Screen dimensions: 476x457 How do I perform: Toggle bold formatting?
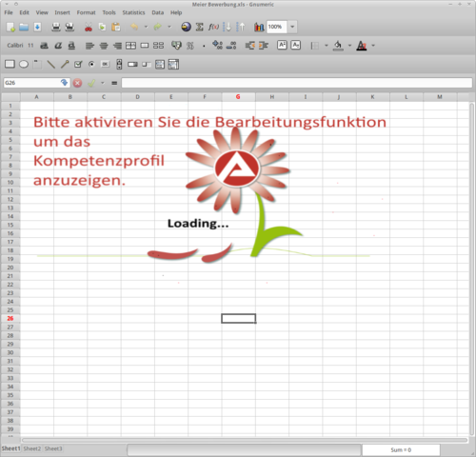44,46
